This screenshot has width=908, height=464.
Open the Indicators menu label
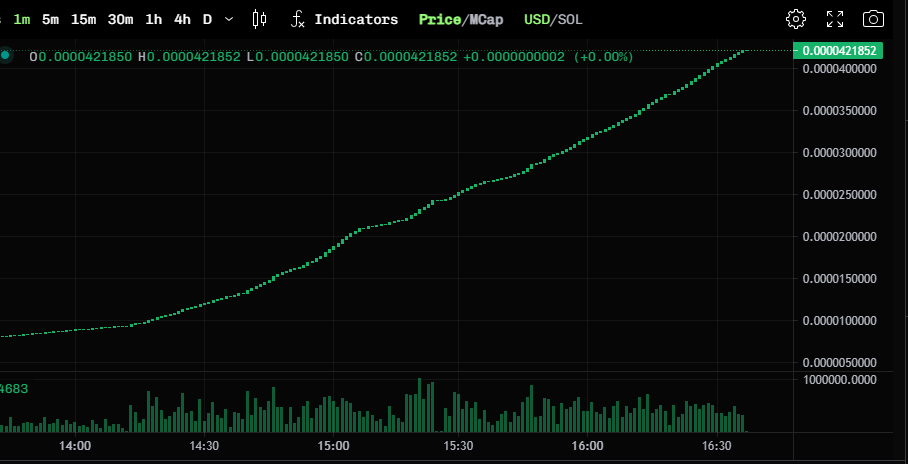[356, 20]
